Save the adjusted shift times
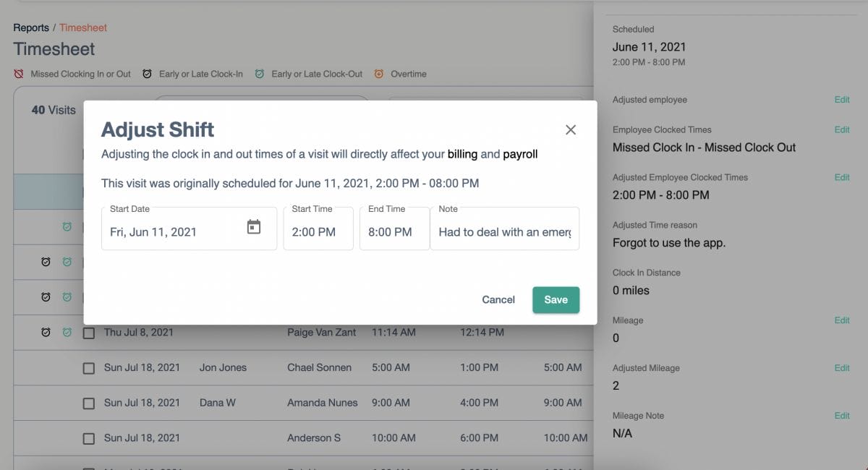Viewport: 868px width, 470px height. click(556, 299)
